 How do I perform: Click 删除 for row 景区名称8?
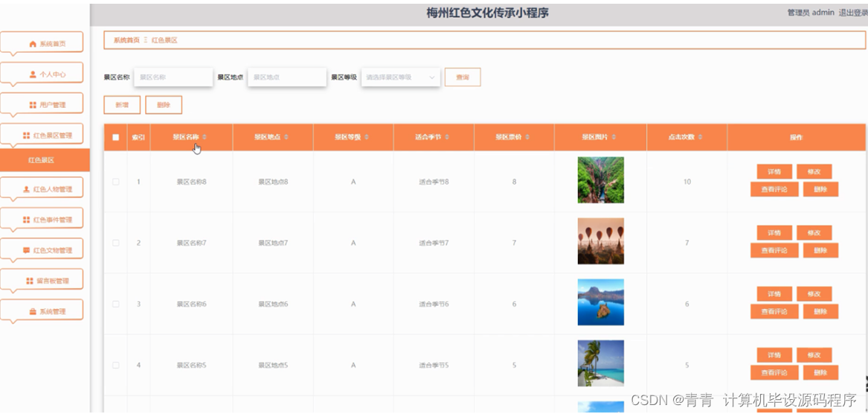[821, 190]
